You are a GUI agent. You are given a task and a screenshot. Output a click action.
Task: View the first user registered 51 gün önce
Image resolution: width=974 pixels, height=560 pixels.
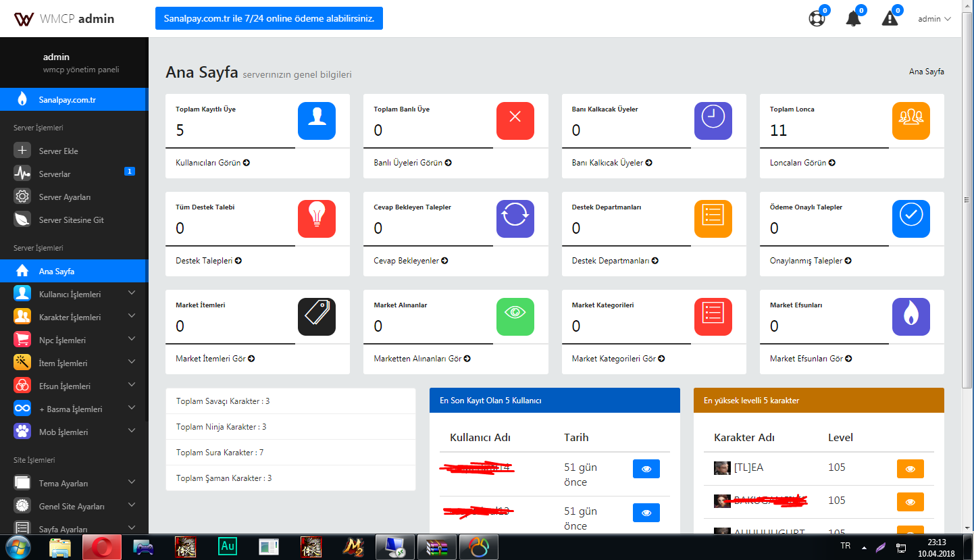(646, 469)
